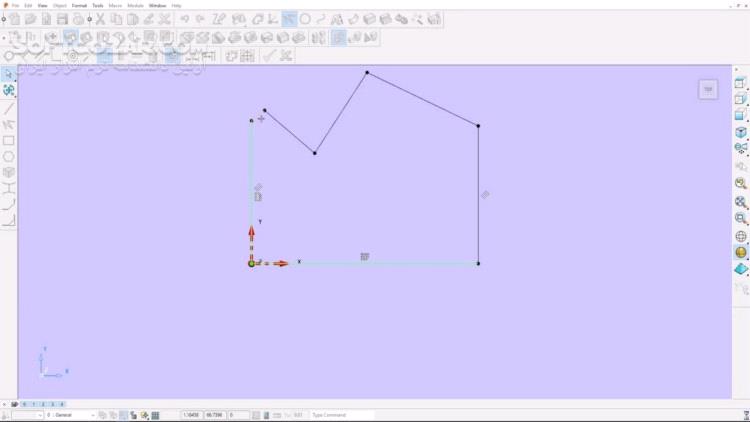Screen dimensions: 750x422
Task: Open the File menu
Action: tap(16, 6)
